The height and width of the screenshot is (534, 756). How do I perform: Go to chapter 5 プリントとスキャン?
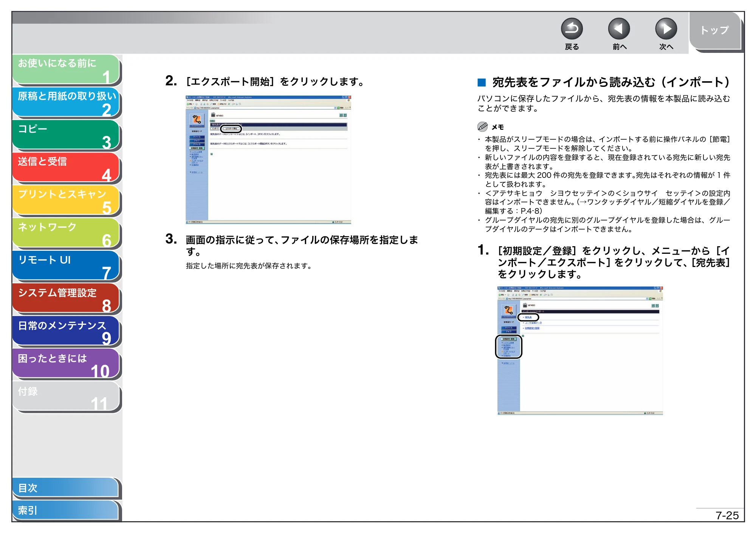pyautogui.click(x=66, y=201)
